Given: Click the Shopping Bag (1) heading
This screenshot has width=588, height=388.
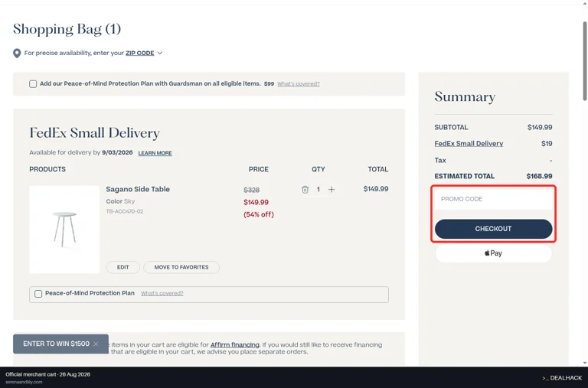Looking at the screenshot, I should tap(67, 29).
